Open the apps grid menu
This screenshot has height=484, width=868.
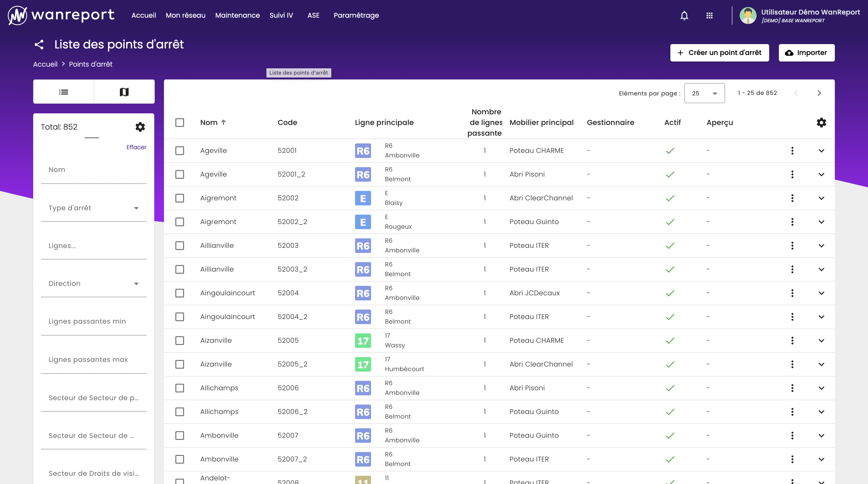click(x=710, y=16)
